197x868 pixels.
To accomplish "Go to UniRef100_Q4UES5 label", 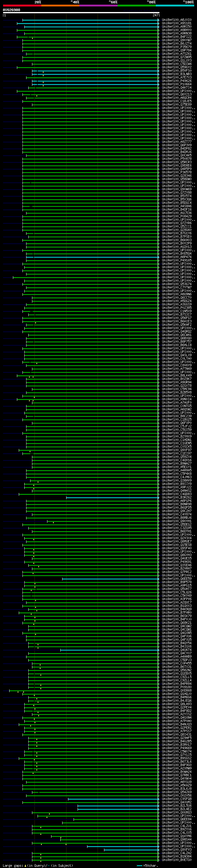I will click(x=177, y=558).
